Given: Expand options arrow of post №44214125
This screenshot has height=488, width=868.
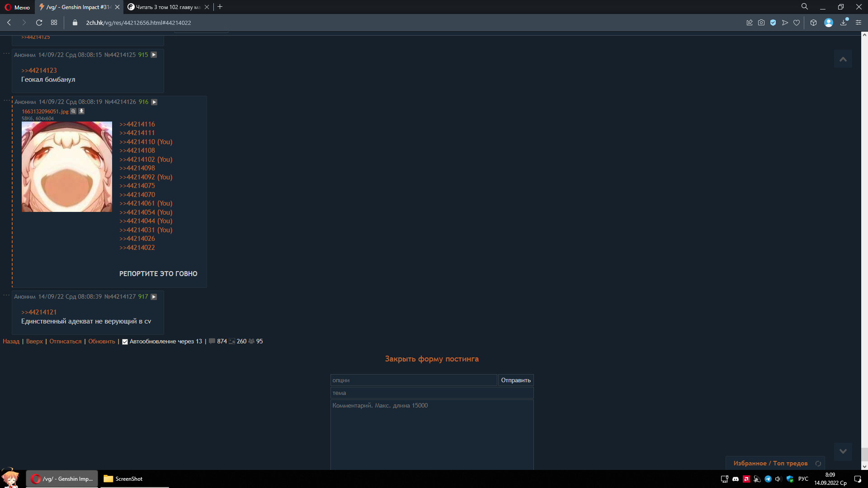Looking at the screenshot, I should click(x=154, y=55).
